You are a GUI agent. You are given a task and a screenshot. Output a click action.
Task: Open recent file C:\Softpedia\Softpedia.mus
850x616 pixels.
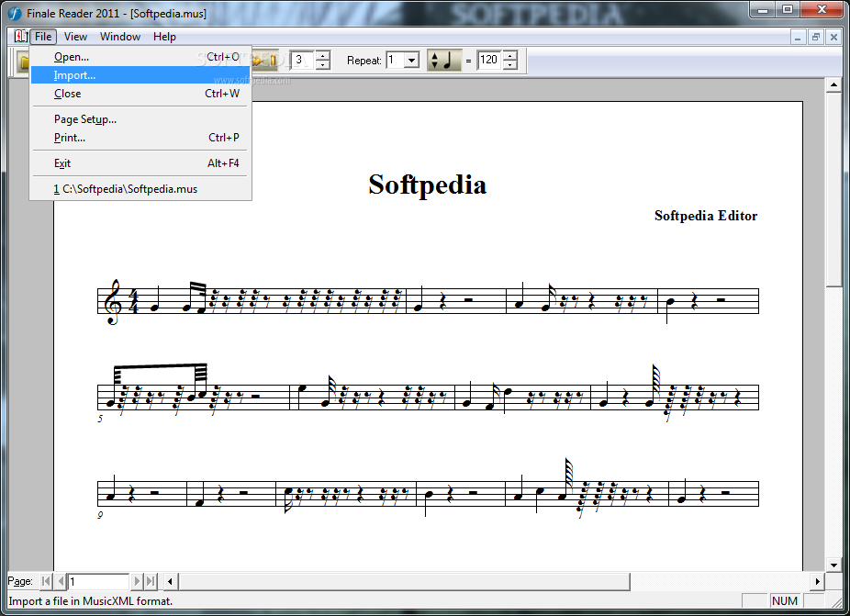140,189
